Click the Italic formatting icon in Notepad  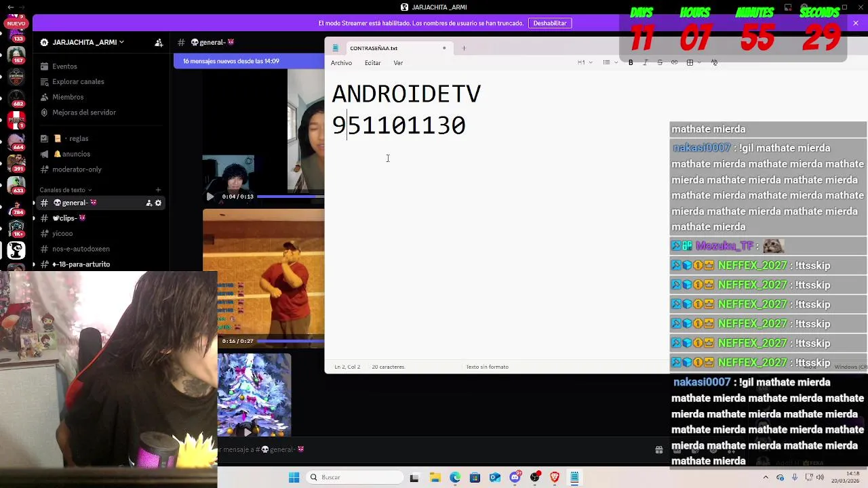coord(645,62)
